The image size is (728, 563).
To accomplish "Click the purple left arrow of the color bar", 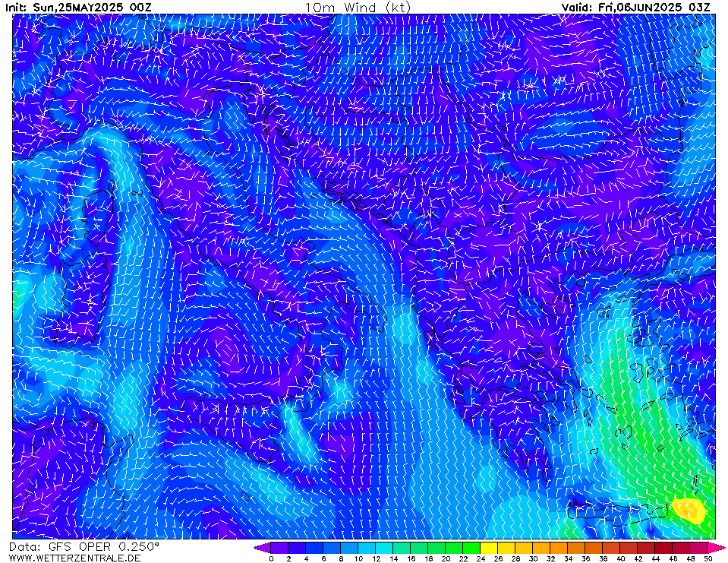I will click(x=261, y=548).
